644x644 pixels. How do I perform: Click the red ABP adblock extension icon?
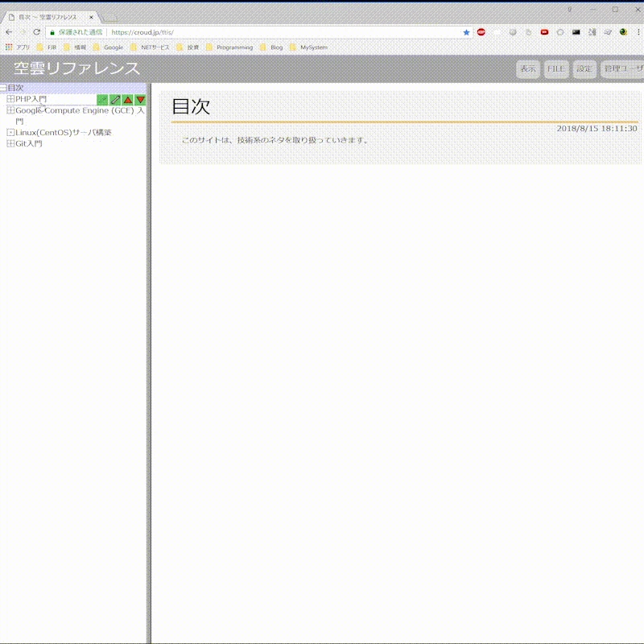click(481, 32)
